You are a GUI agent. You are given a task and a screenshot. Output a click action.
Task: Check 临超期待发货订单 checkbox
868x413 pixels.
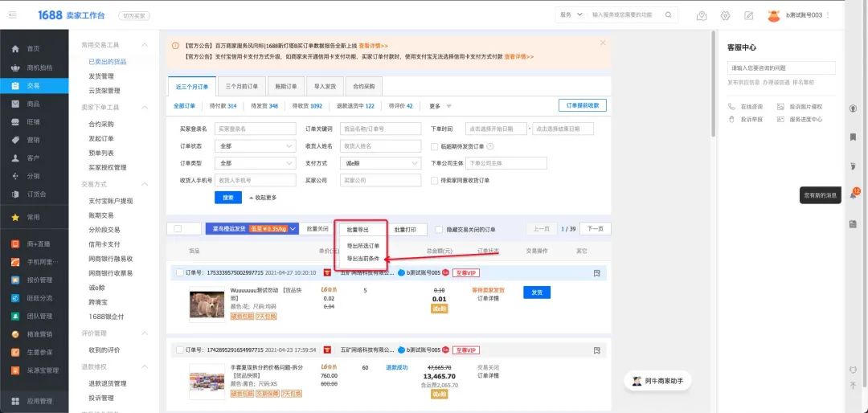[x=435, y=147]
